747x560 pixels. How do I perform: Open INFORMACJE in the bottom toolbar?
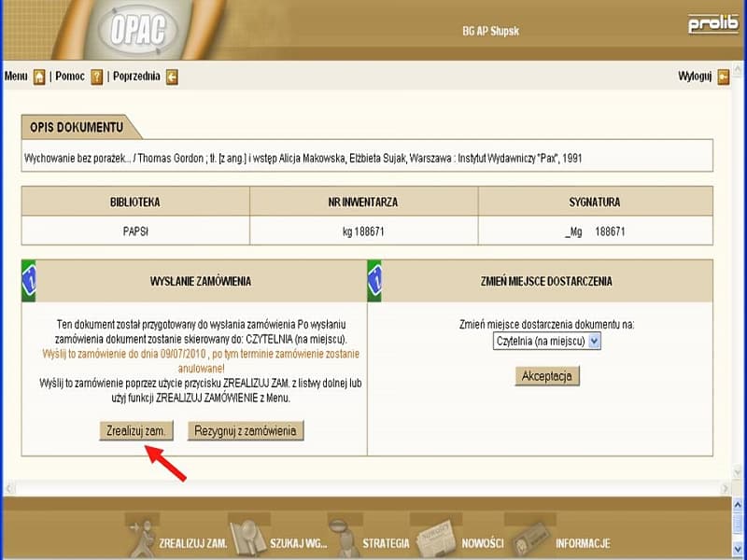pos(582,542)
